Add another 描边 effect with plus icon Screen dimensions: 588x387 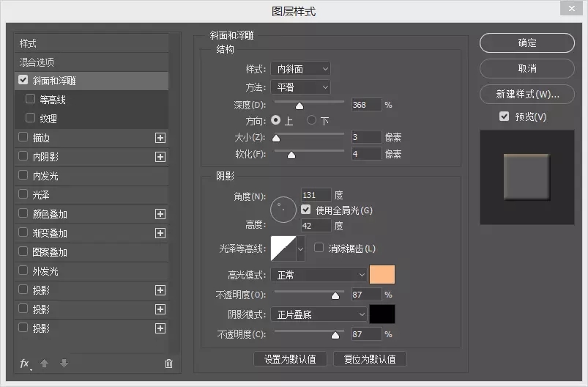pyautogui.click(x=160, y=138)
